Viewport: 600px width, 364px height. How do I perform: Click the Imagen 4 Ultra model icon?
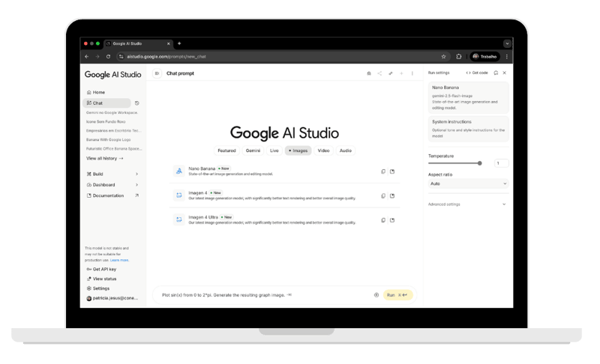point(178,219)
